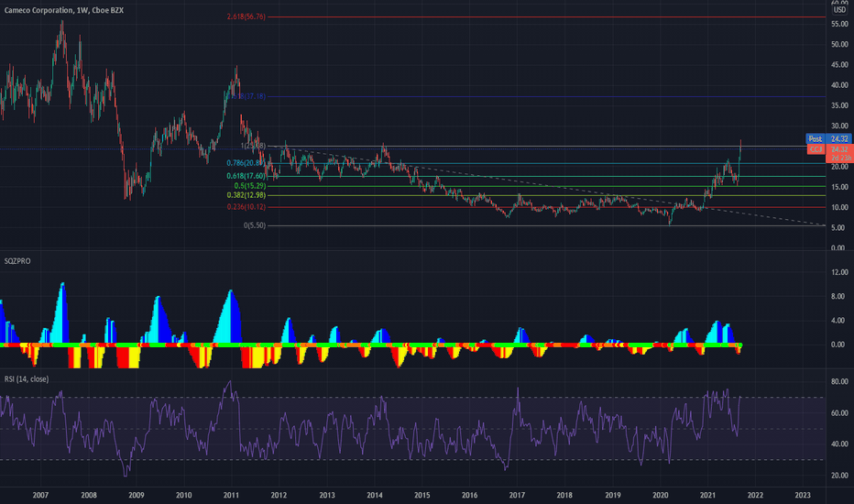Open the USD currency selector
Image resolution: width=854 pixels, height=504 pixels.
[x=839, y=10]
